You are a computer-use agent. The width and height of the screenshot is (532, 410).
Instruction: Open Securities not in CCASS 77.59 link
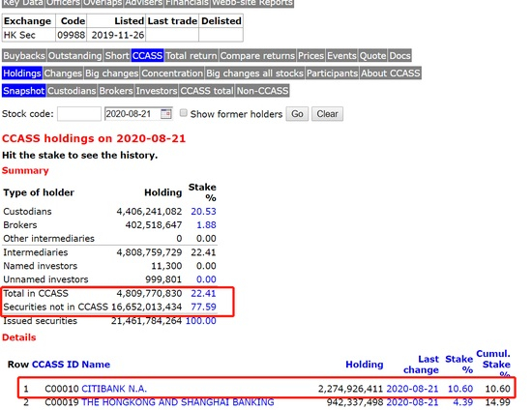tap(203, 307)
